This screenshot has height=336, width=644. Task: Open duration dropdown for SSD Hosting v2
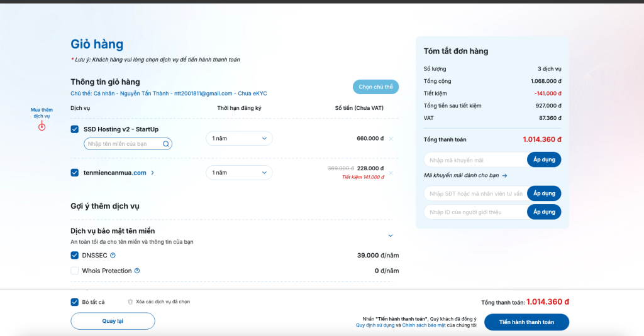point(239,138)
